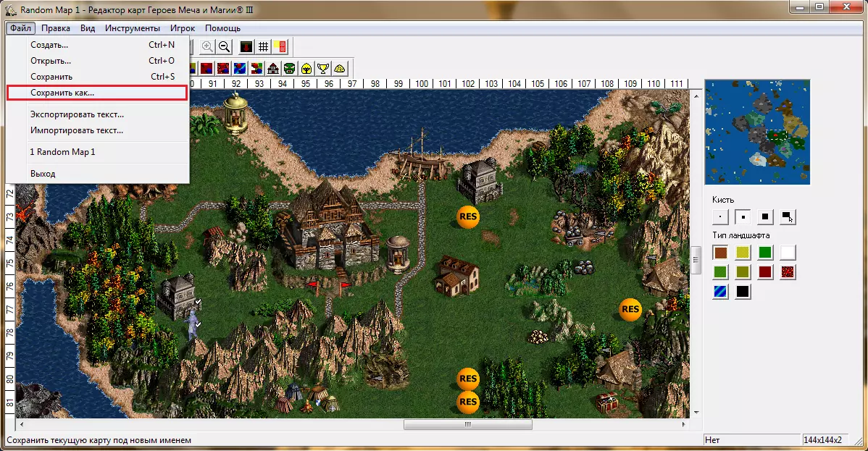The width and height of the screenshot is (868, 451).
Task: Pick the dark red subterranean terrain swatch
Action: point(765,271)
